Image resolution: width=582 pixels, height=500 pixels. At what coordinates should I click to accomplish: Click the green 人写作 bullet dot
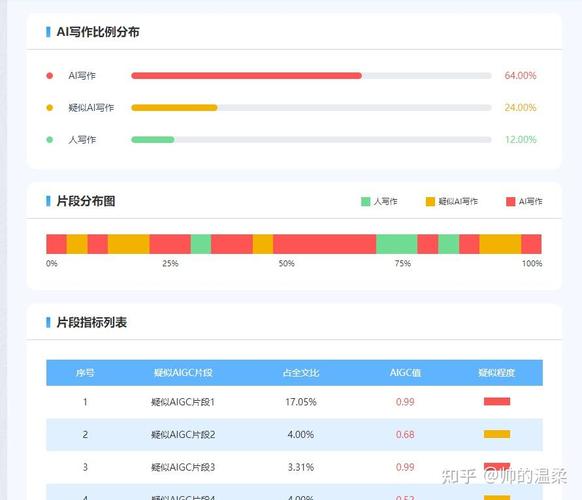(x=49, y=140)
